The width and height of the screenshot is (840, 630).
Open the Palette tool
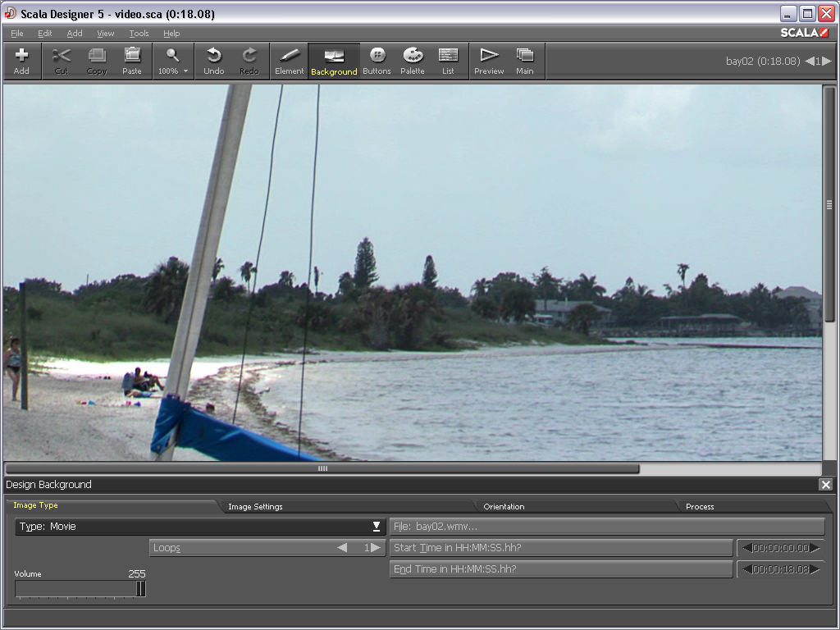413,61
